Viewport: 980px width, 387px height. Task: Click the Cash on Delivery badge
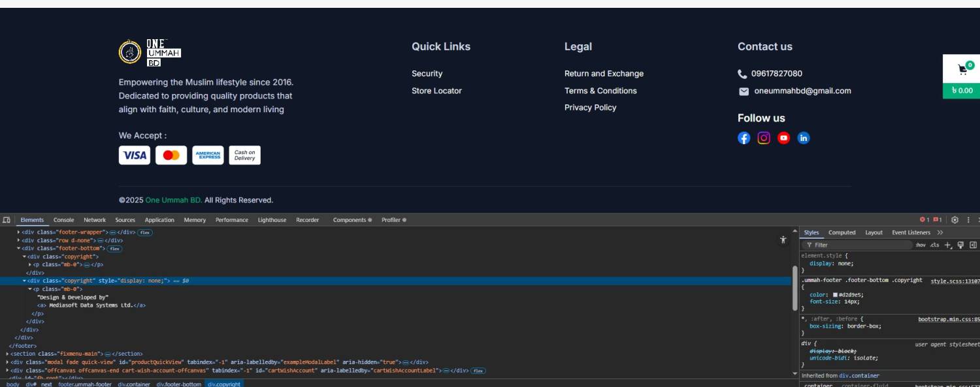(244, 155)
